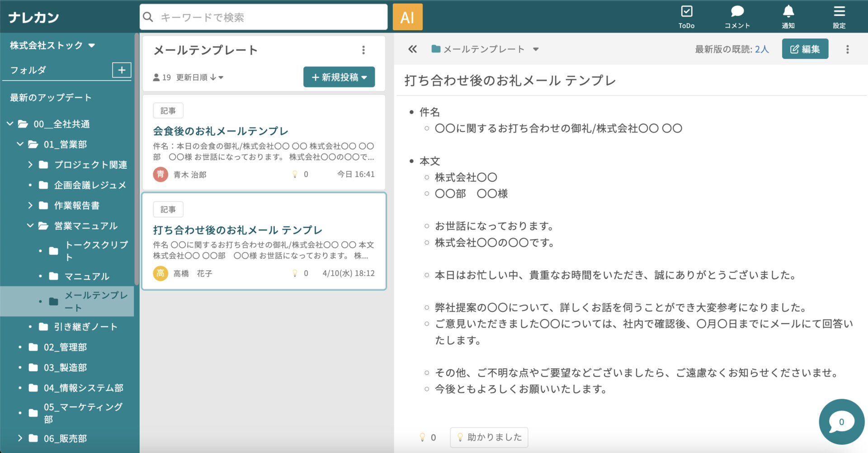Click timestamp 4/10(水) 18:12

349,273
